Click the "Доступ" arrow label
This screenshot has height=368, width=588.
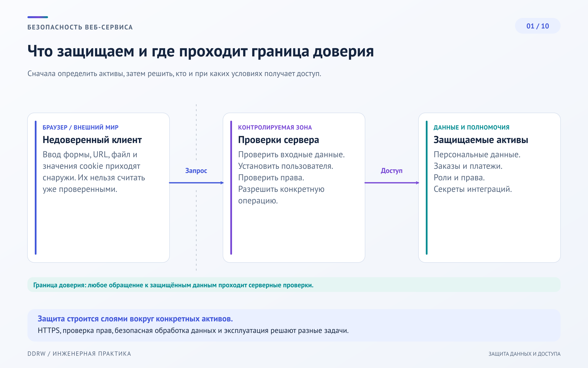click(x=392, y=171)
